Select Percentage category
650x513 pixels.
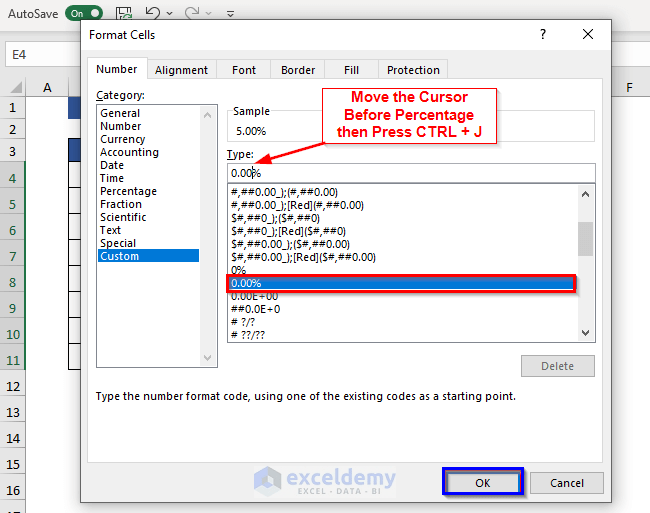pos(148,191)
